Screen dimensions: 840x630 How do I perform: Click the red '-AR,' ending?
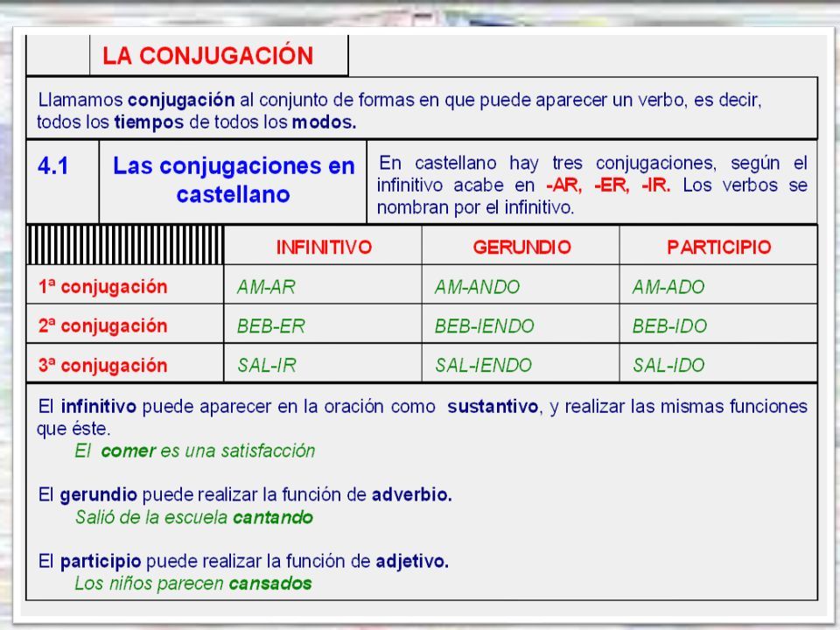pyautogui.click(x=564, y=185)
